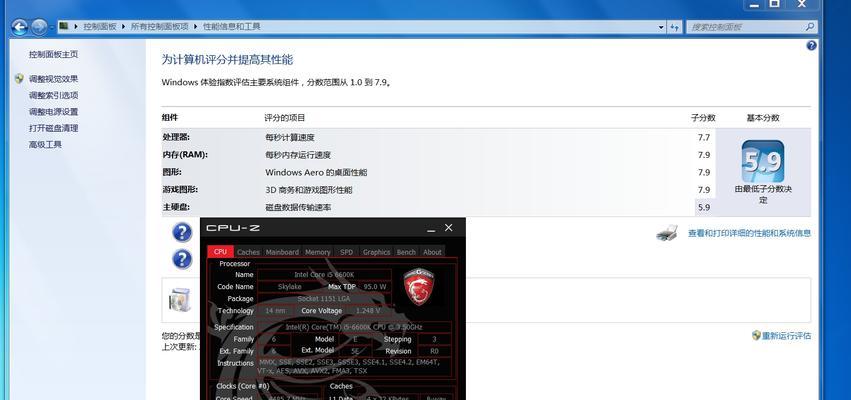
Task: Open 控制面板主页 in the left sidebar
Action: point(53,54)
